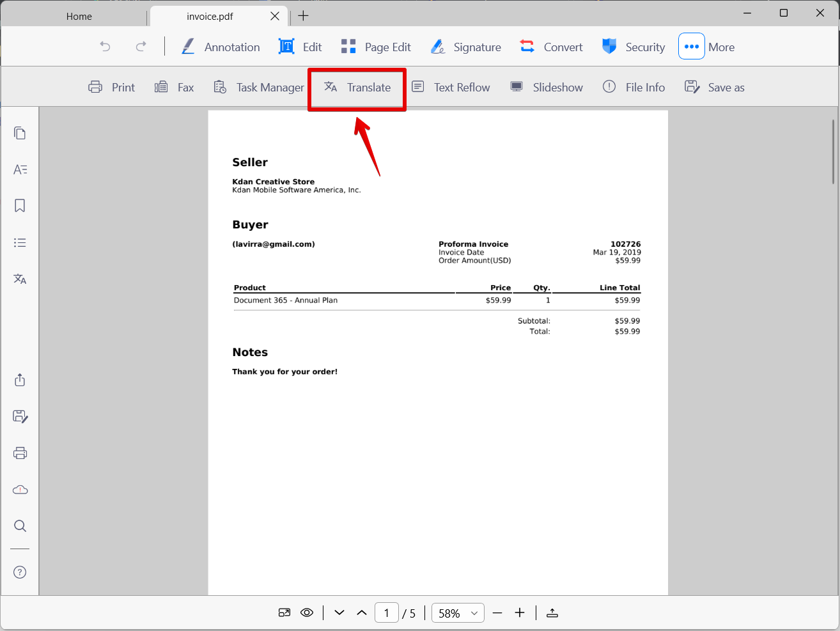Click the share icon in left sidebar

[20, 380]
